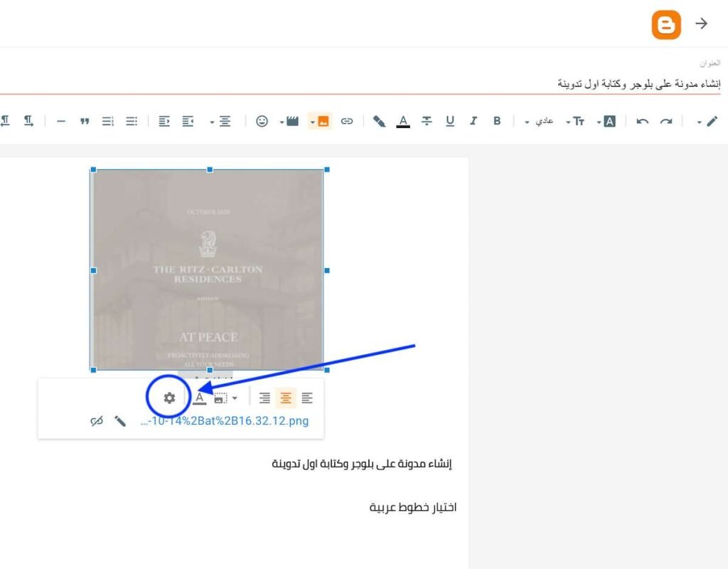Click the quote block icon

85,122
